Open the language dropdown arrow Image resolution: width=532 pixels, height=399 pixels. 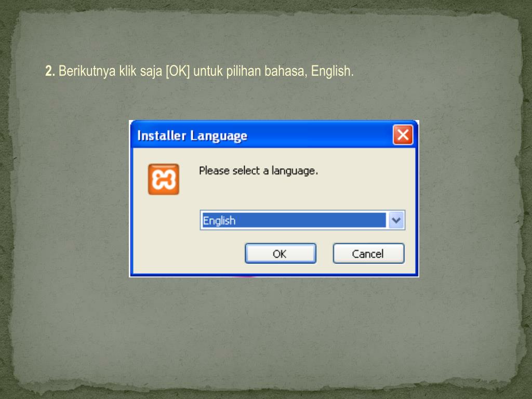(396, 220)
